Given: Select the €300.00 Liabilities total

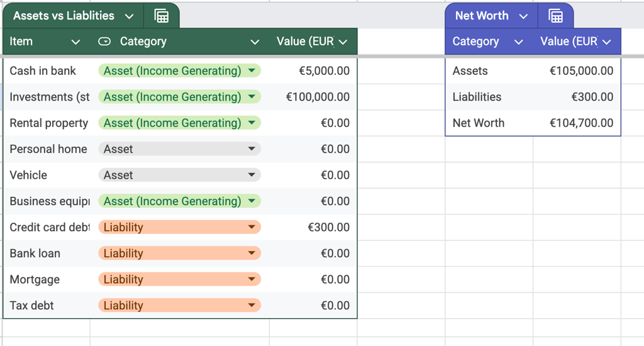Looking at the screenshot, I should (577, 97).
